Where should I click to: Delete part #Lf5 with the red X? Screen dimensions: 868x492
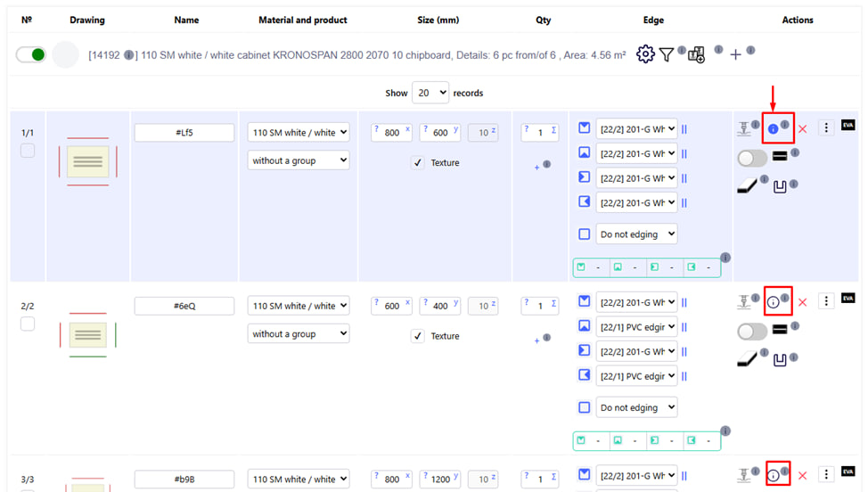click(802, 129)
